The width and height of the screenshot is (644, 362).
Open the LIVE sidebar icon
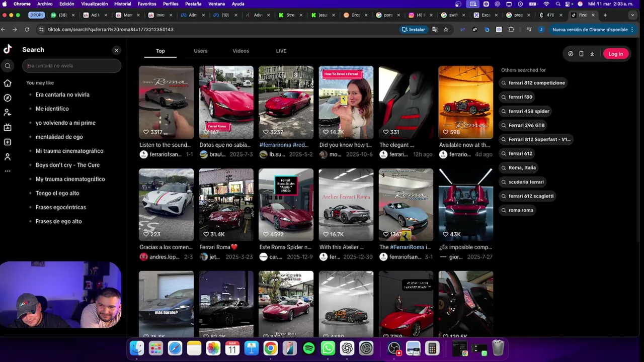[x=8, y=128]
